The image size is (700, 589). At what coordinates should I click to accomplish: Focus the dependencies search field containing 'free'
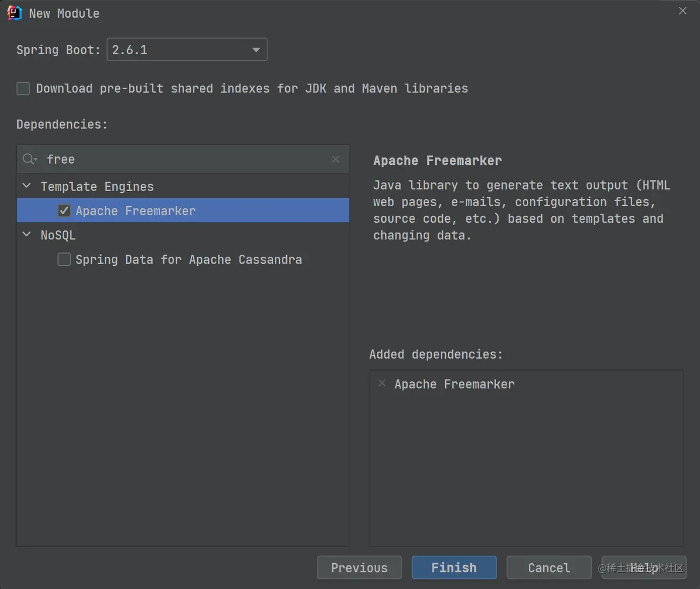(183, 159)
